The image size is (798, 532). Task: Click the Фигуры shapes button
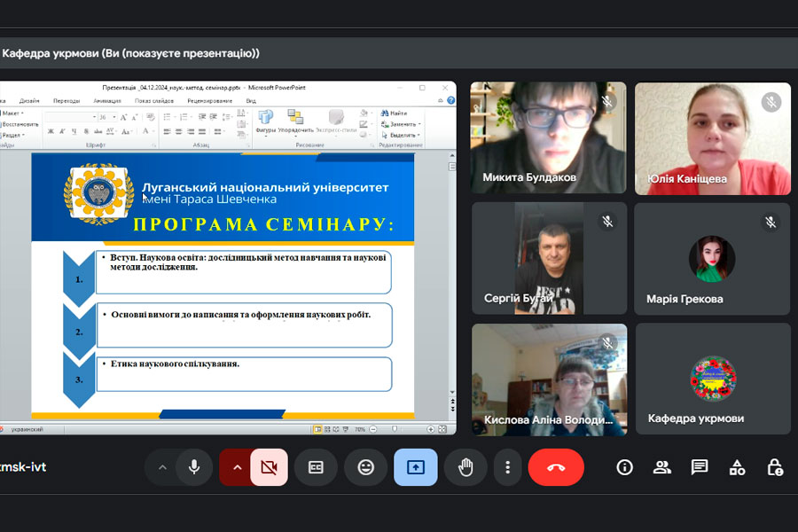[265, 121]
